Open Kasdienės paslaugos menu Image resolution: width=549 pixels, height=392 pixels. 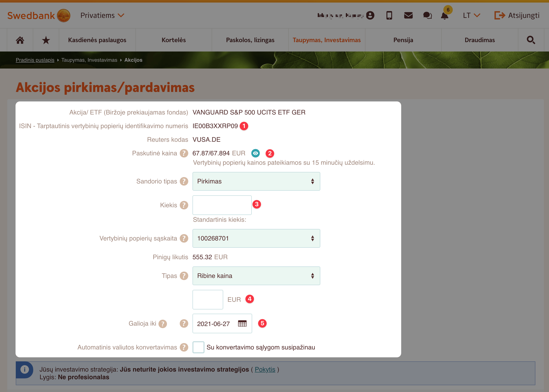97,40
